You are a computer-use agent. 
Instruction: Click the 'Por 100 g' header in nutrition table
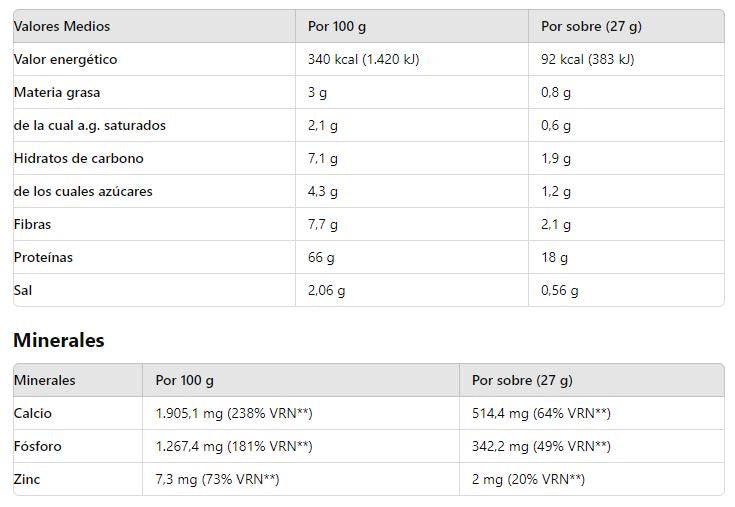point(336,26)
